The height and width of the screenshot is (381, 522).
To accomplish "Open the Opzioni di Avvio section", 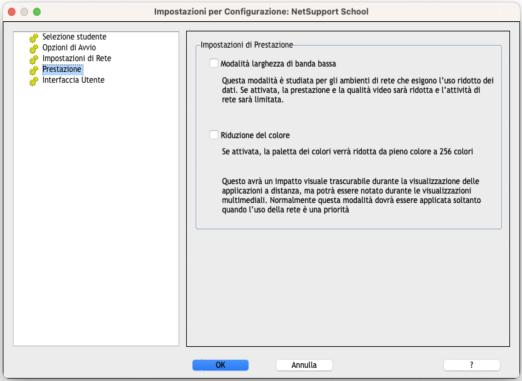I will pos(69,47).
